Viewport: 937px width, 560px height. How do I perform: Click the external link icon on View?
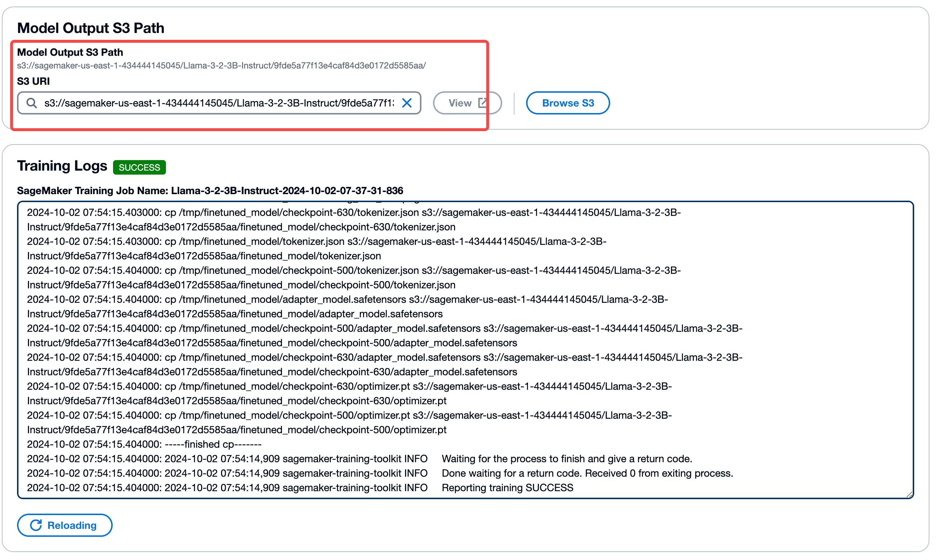482,103
